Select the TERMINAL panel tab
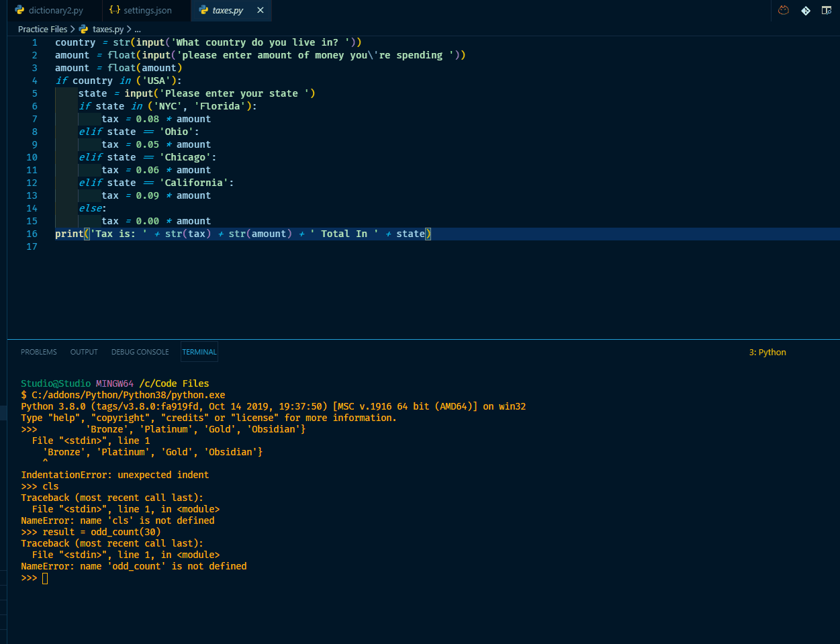This screenshot has width=840, height=644. coord(199,351)
